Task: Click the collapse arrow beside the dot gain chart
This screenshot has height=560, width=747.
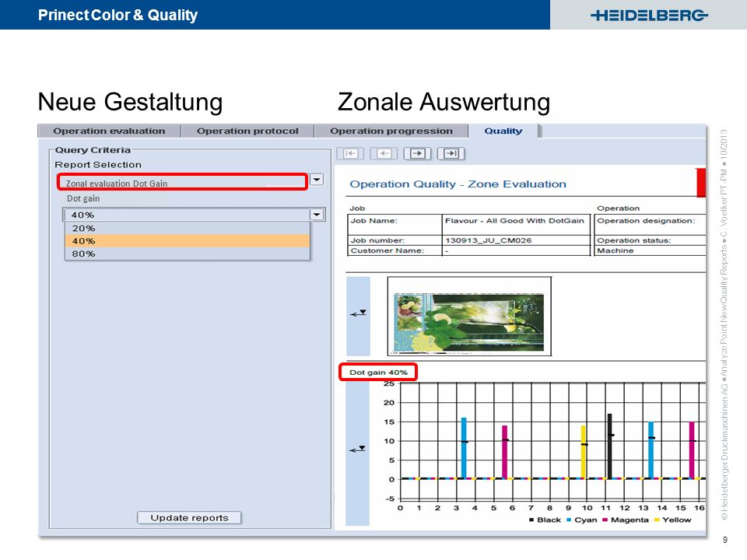Action: pos(357,449)
